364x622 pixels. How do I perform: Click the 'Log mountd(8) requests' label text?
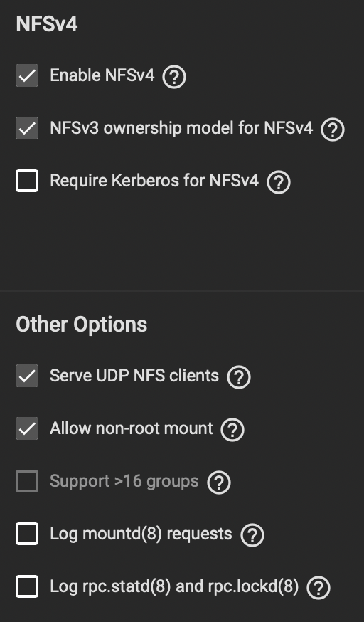141,534
